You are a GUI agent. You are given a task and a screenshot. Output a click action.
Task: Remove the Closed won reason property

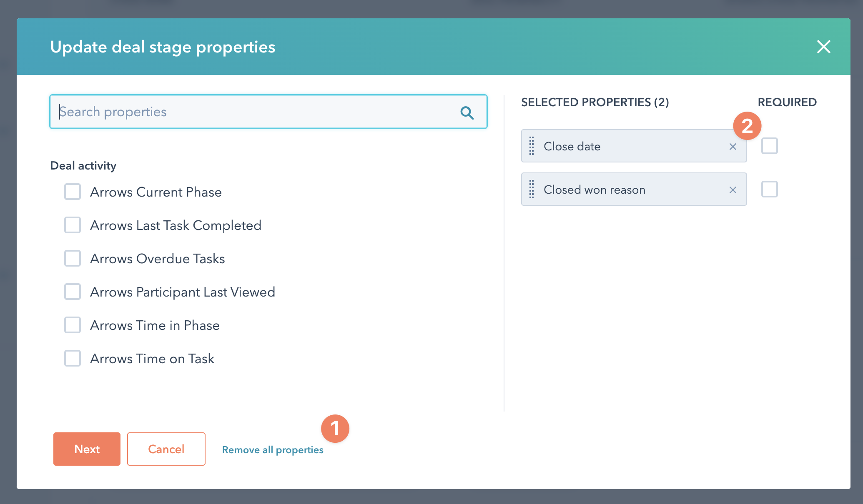pyautogui.click(x=733, y=190)
